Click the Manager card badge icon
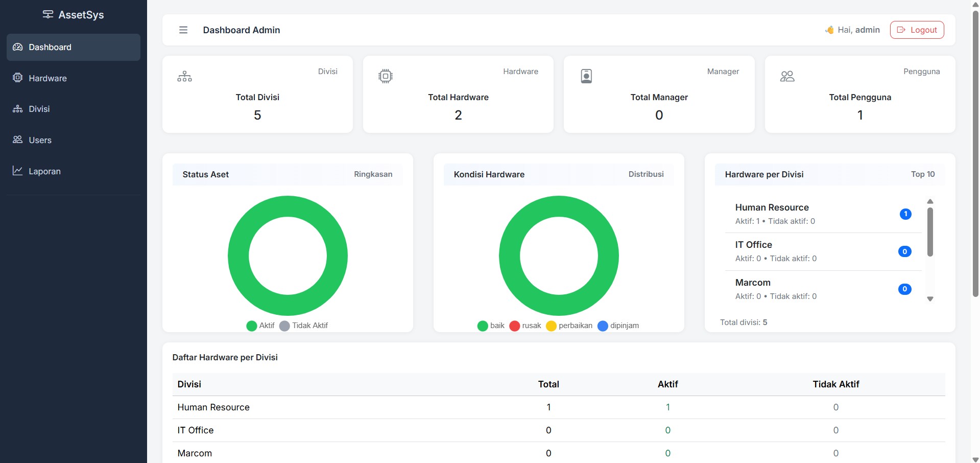 [586, 76]
